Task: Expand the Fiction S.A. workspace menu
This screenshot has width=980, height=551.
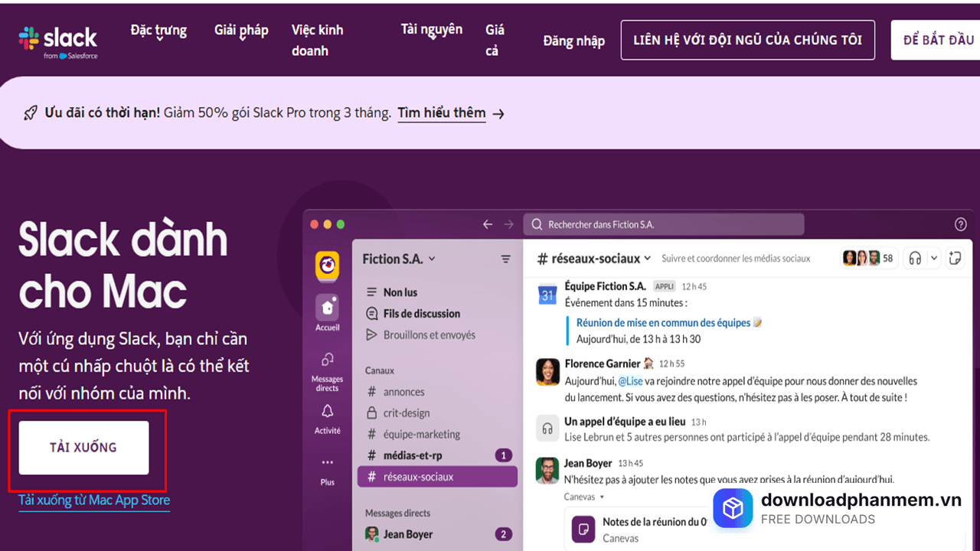Action: [399, 259]
